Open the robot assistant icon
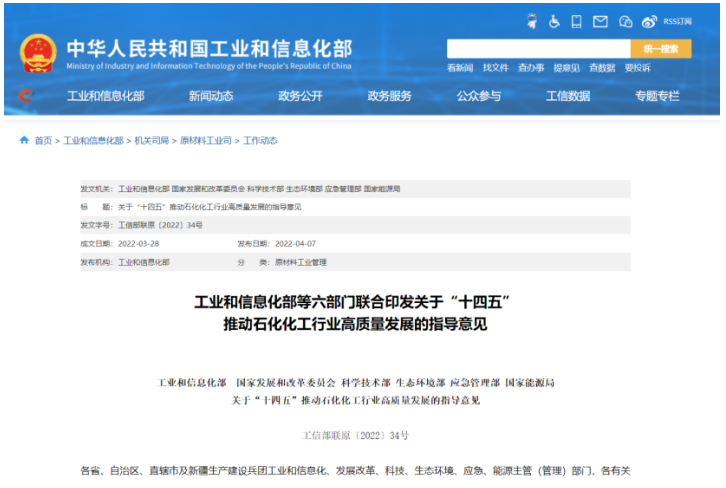This screenshot has height=488, width=726. (x=532, y=21)
